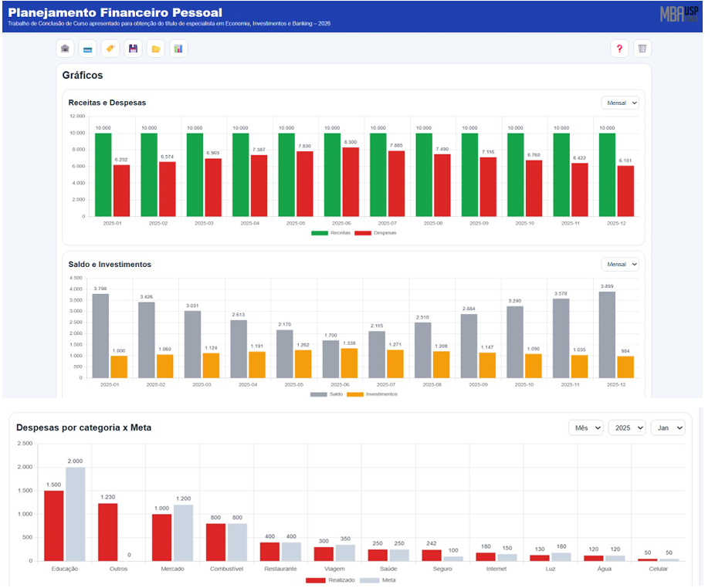The image size is (715, 588).
Task: Toggle Receitas series in chart legend
Action: (x=331, y=233)
